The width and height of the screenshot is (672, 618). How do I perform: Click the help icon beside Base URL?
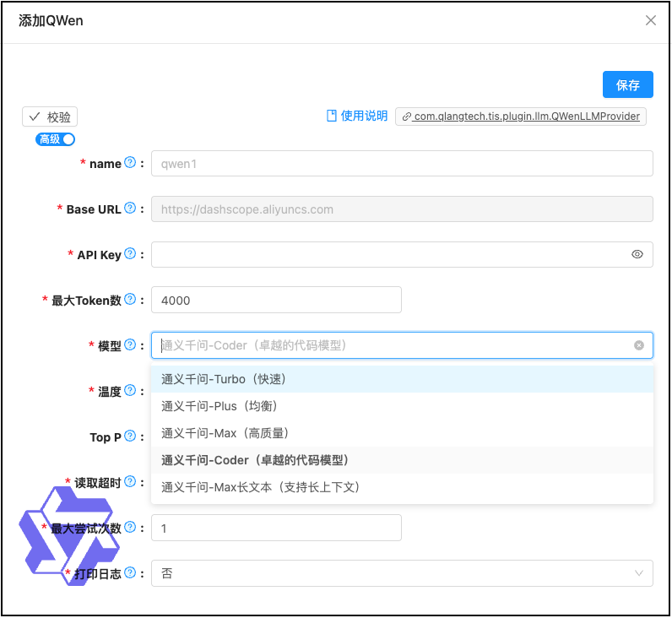(x=130, y=209)
